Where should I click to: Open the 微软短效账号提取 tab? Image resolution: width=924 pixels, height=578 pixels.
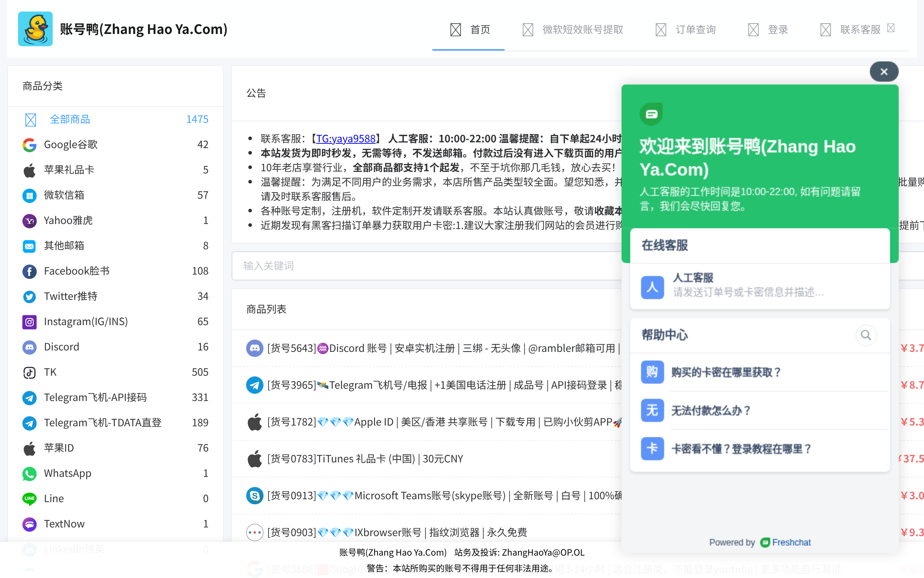(573, 29)
